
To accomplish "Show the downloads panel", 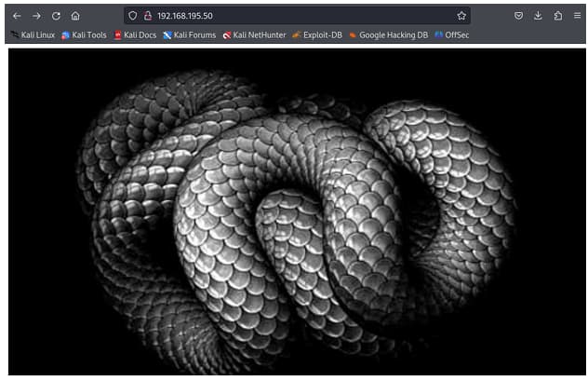I will click(538, 16).
